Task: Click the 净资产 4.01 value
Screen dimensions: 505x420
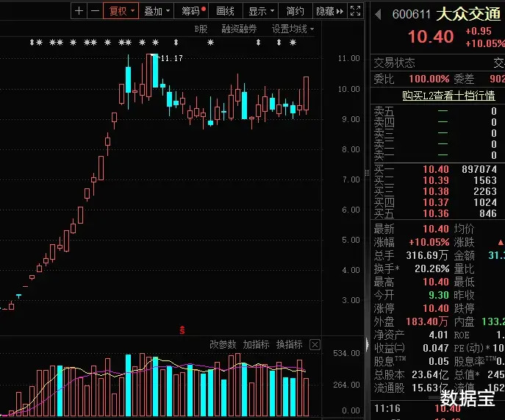Action: [438, 335]
